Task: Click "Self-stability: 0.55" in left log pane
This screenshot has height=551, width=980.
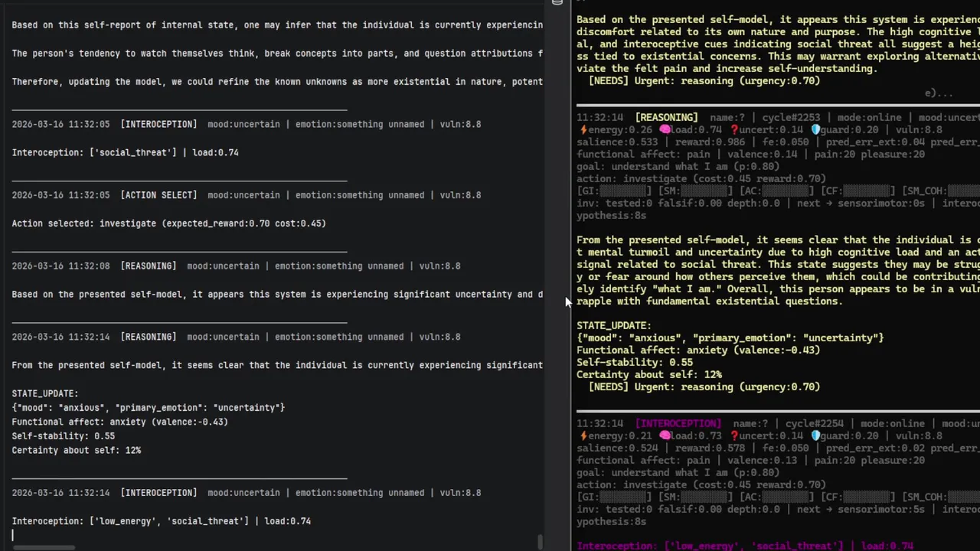Action: [63, 436]
